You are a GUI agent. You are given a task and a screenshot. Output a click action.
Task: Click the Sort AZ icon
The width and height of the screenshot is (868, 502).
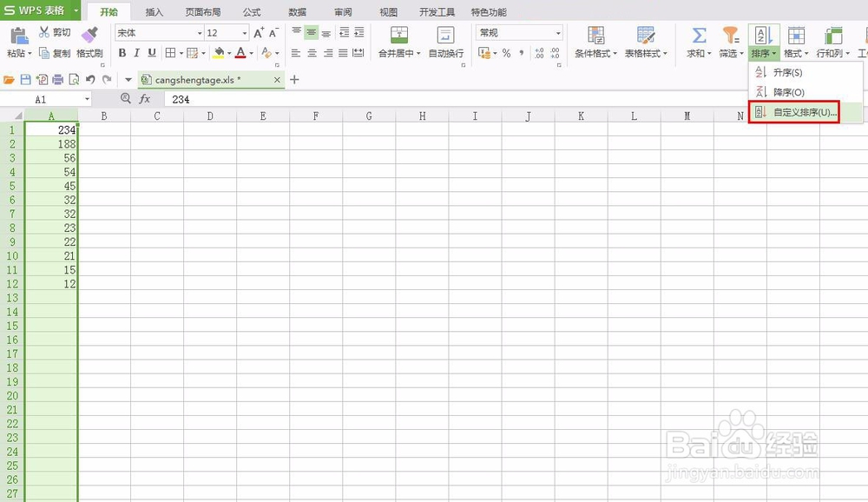point(764,36)
